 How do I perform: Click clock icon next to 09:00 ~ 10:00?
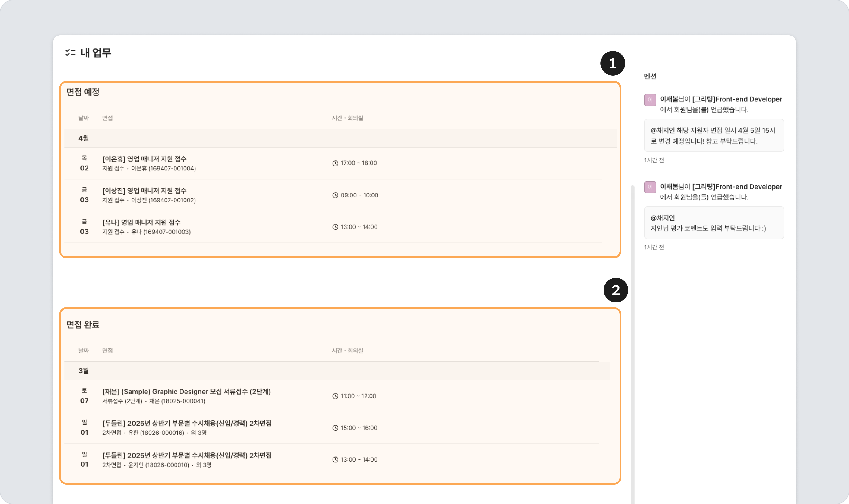pos(335,195)
